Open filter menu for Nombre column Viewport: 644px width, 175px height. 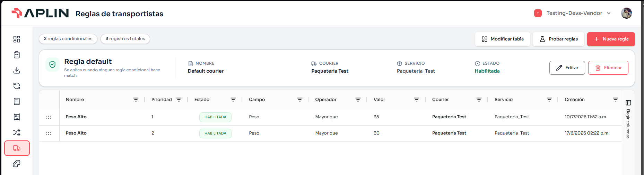tap(136, 100)
